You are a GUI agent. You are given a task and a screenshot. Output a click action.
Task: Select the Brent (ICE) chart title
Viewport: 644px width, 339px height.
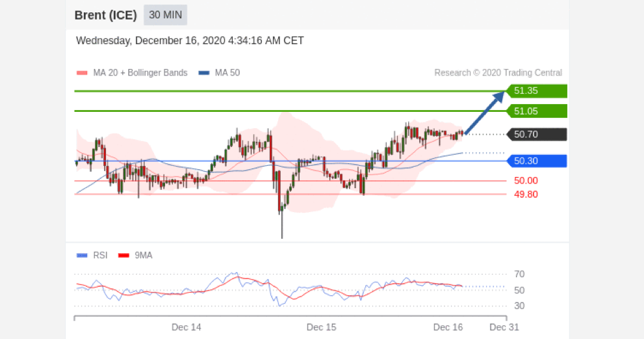click(x=105, y=15)
